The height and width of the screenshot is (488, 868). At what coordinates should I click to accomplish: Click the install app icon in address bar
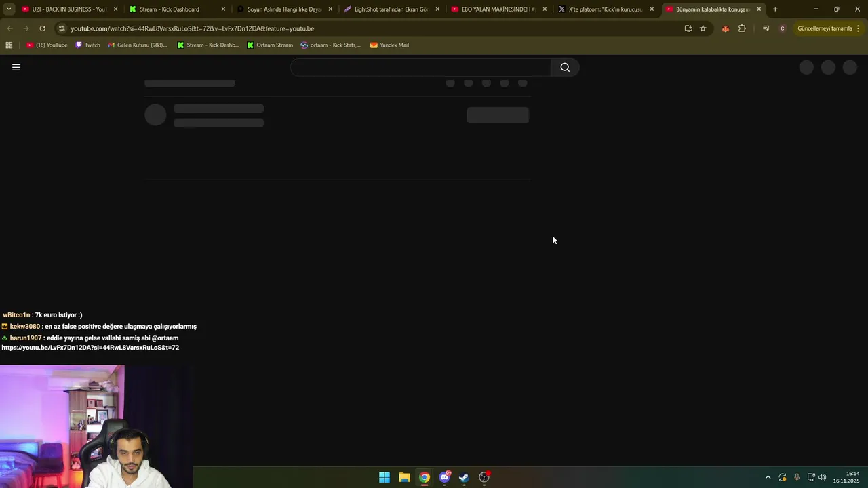688,28
